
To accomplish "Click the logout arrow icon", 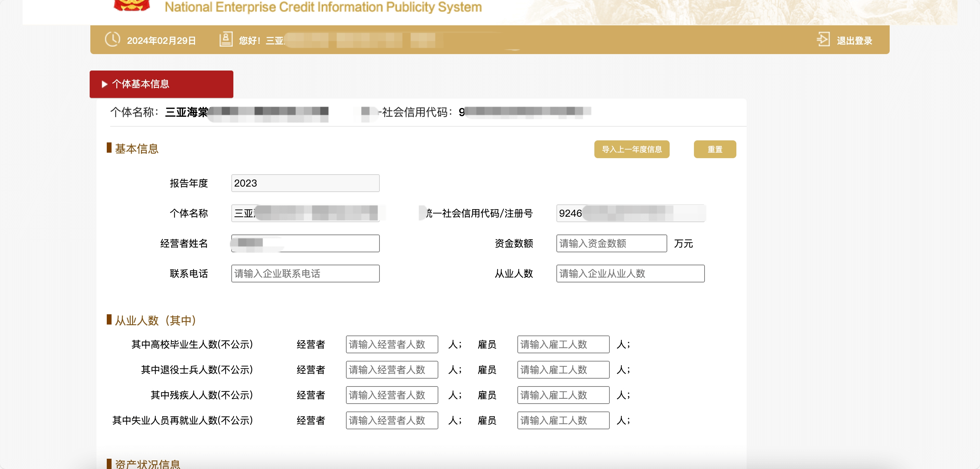I will pyautogui.click(x=823, y=39).
